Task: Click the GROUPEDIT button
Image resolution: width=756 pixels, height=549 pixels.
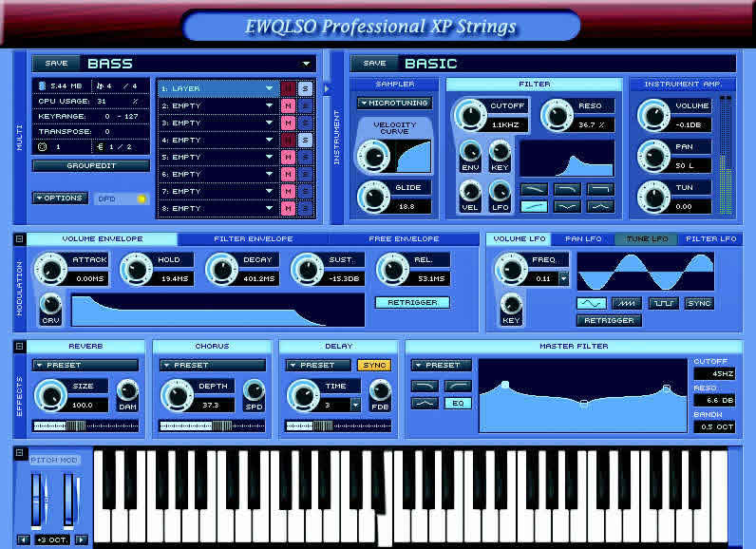Action: click(x=91, y=166)
